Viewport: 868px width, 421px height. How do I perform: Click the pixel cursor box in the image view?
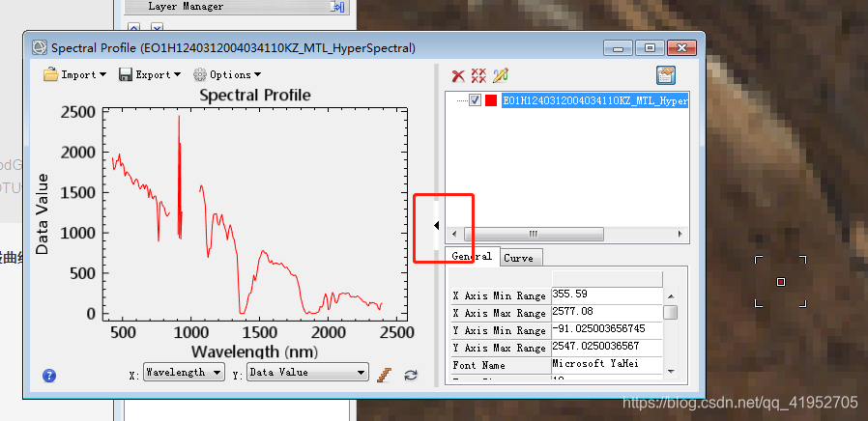point(781,282)
